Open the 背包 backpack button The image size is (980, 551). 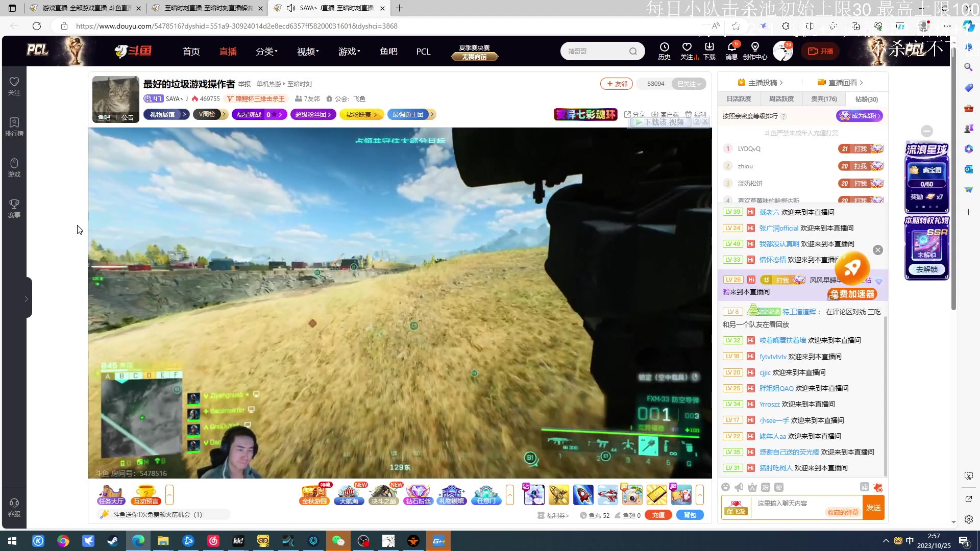click(690, 515)
